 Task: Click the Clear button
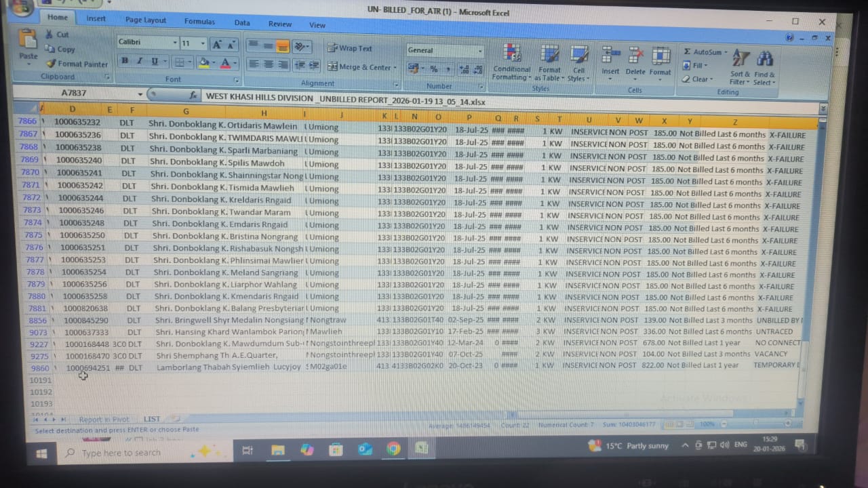pyautogui.click(x=696, y=79)
